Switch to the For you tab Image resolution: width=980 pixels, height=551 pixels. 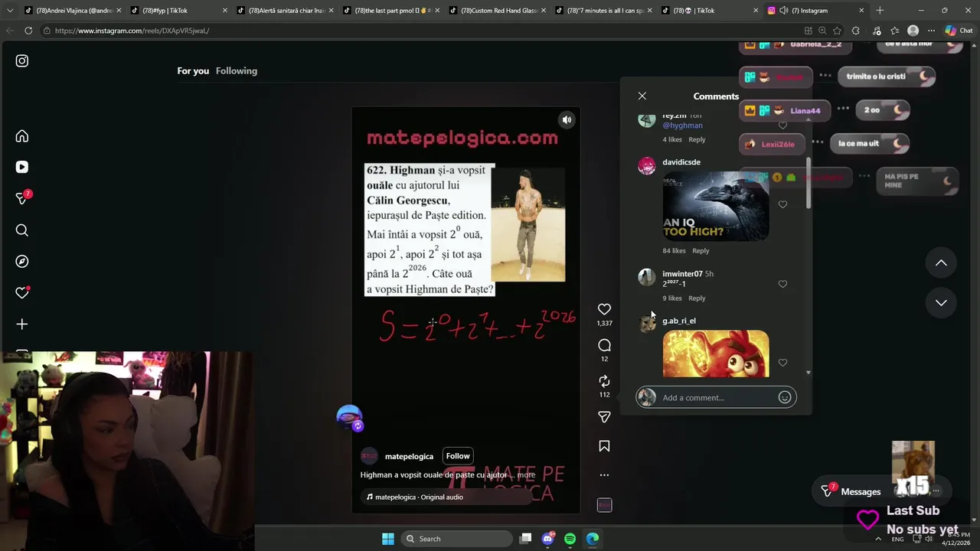pyautogui.click(x=193, y=71)
